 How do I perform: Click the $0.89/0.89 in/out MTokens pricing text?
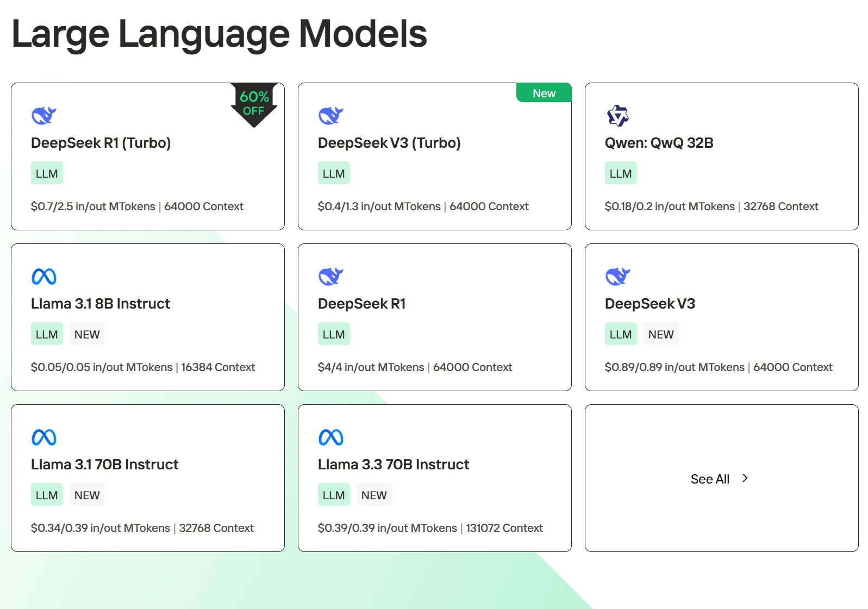pyautogui.click(x=675, y=367)
